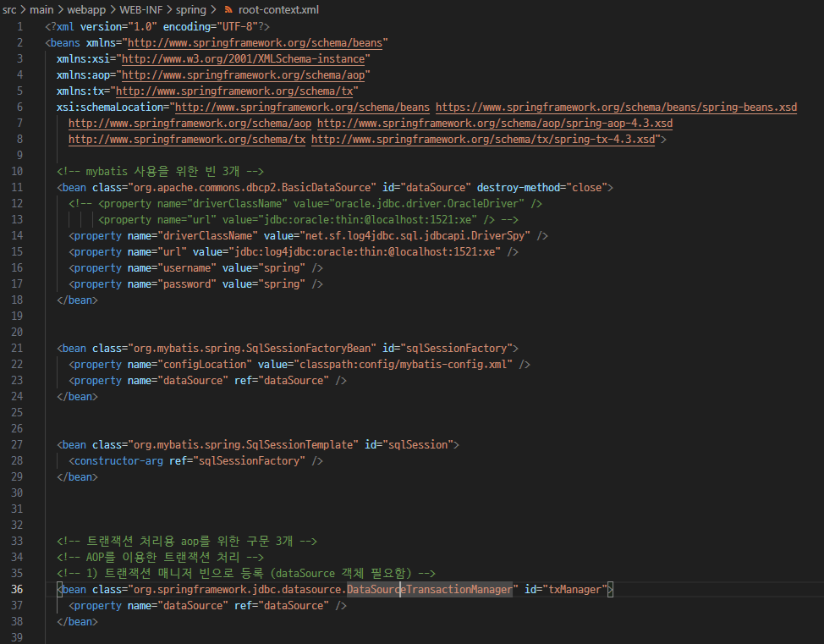Click the comment '트랜잭션 처리용 aop를 위한 구문 3개'
This screenshot has width=824, height=644.
pos(190,541)
